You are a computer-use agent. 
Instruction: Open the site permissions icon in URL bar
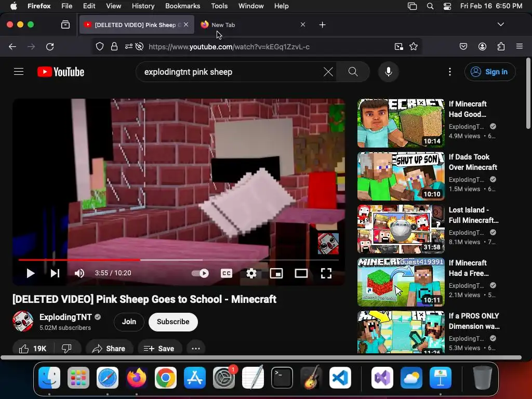129,46
